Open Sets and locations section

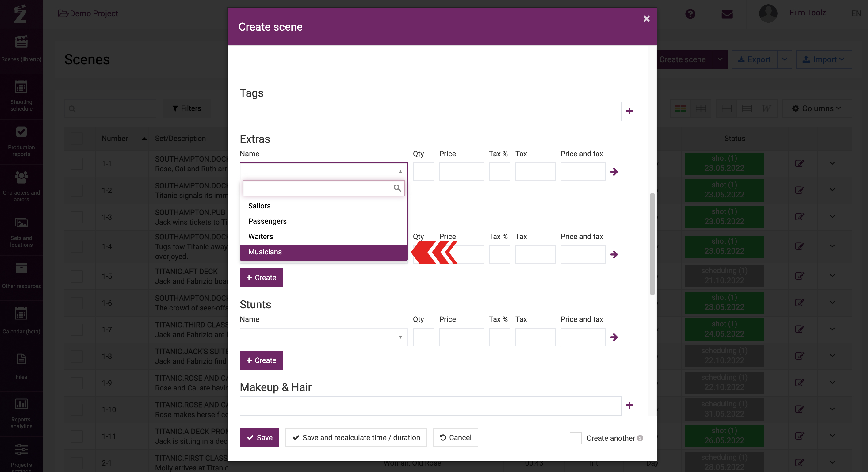[x=21, y=232]
